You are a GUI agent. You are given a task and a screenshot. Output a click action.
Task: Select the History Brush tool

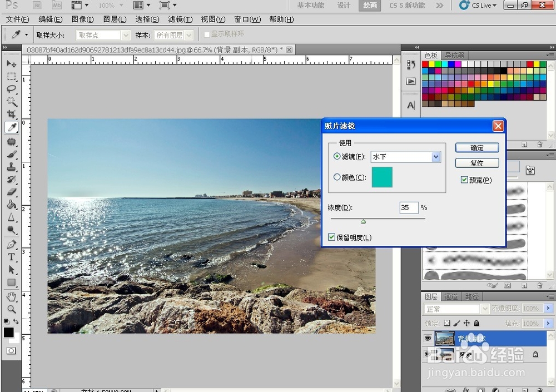tap(11, 180)
